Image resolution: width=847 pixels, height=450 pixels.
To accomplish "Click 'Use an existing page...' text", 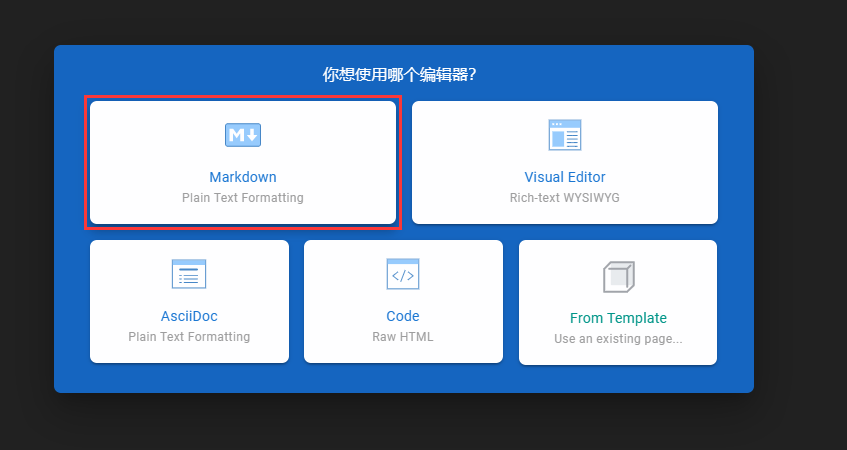I will [x=619, y=339].
